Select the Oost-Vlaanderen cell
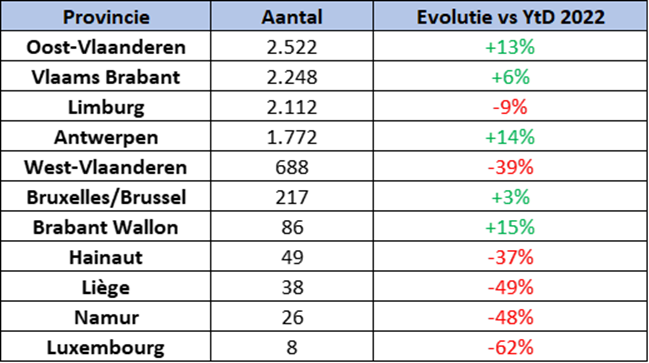The height and width of the screenshot is (363, 649). click(106, 47)
